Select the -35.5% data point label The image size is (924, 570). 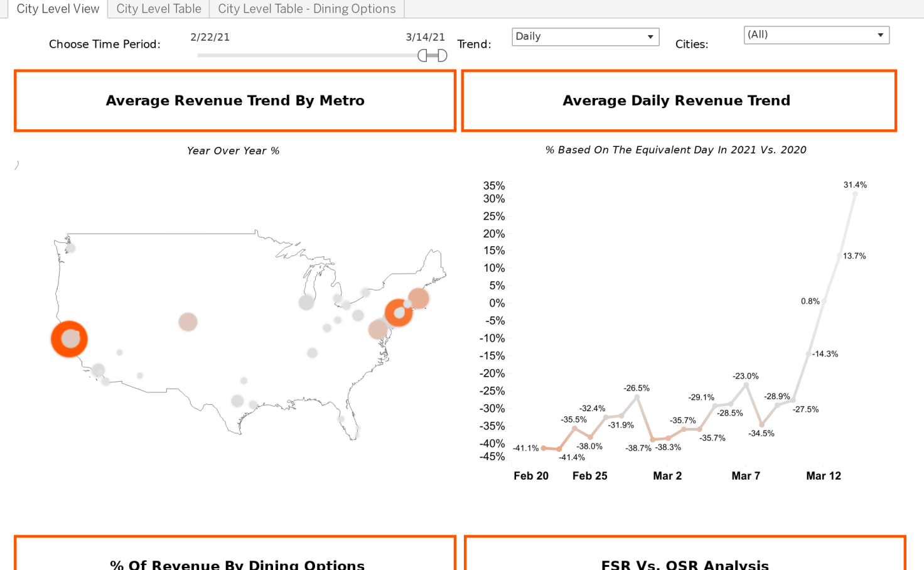pyautogui.click(x=574, y=420)
